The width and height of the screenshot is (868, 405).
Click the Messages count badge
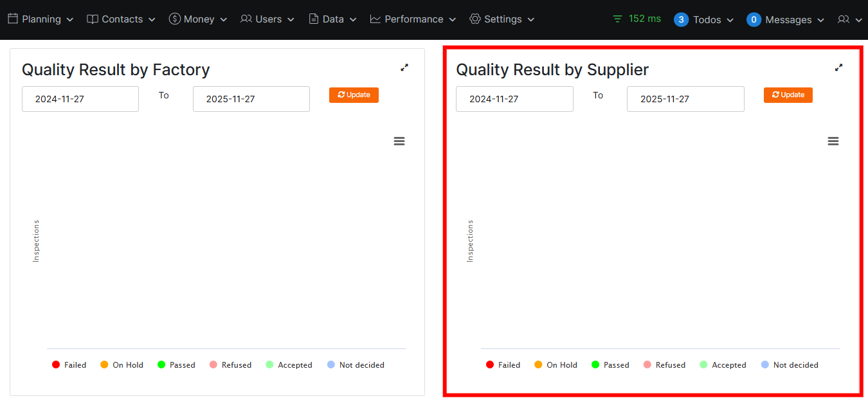(754, 20)
